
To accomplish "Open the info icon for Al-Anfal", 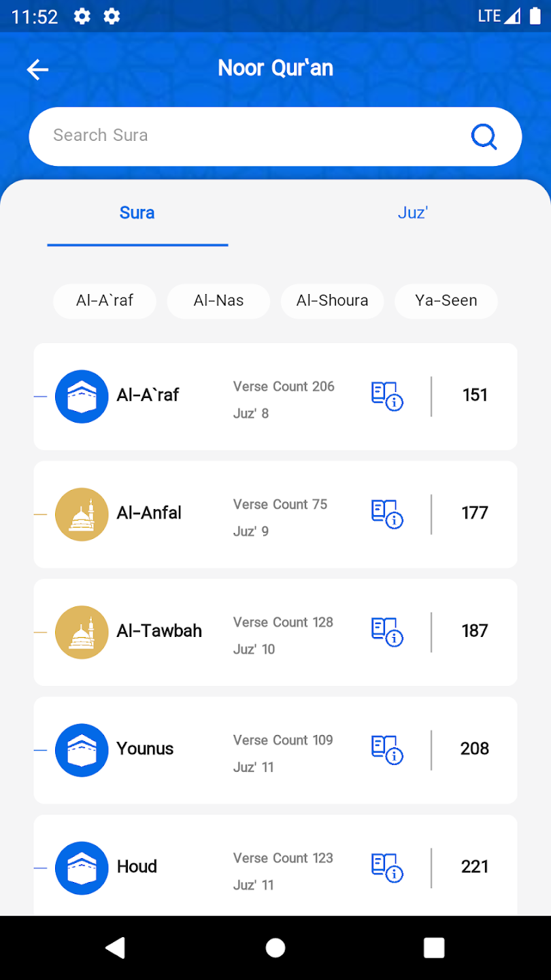I will point(387,514).
